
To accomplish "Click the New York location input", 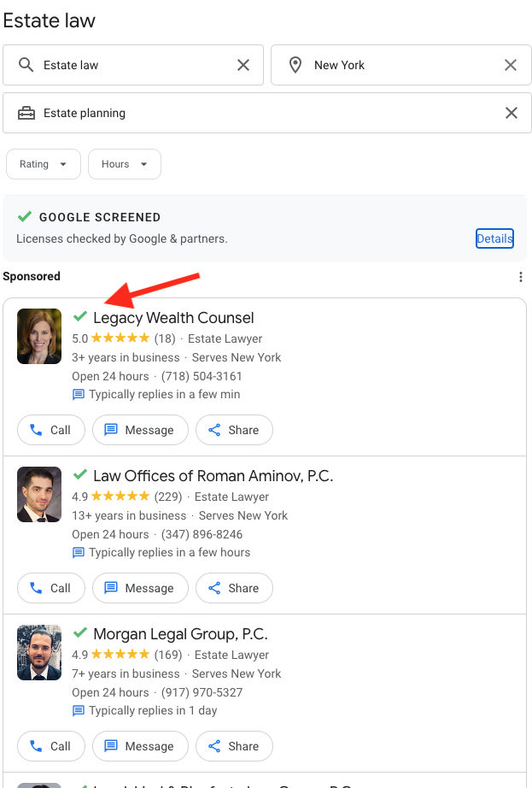I will coord(401,65).
